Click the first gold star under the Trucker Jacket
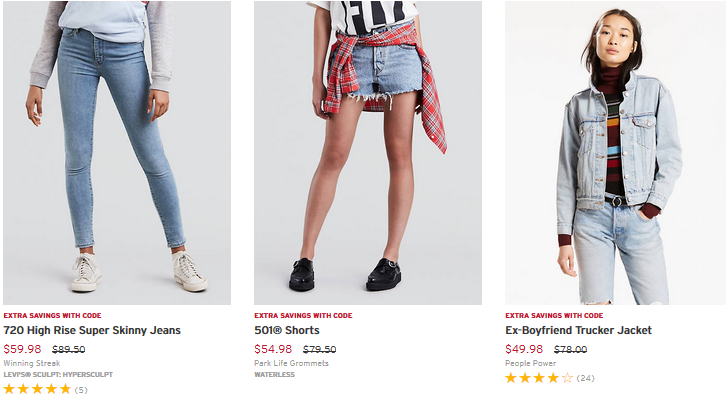726x397 pixels. [x=511, y=378]
